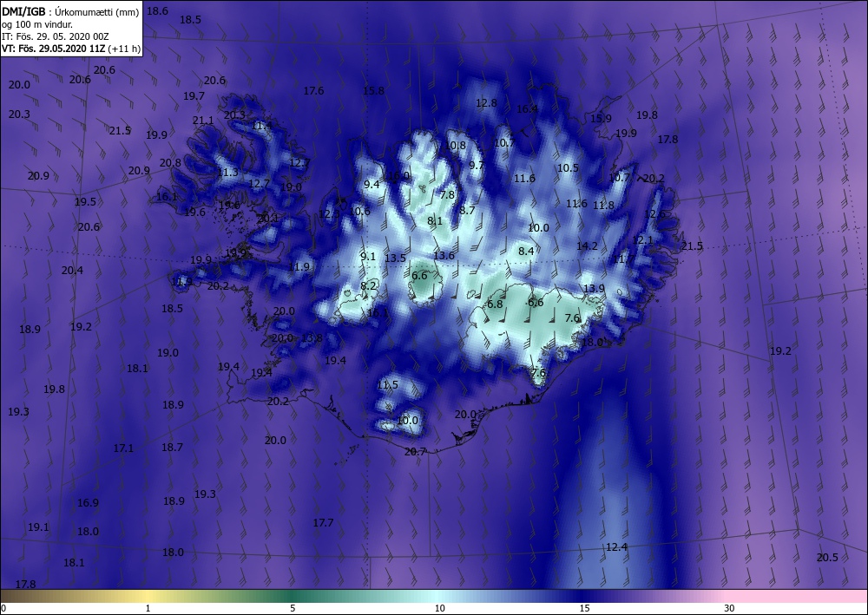Click the 13.8 map value
The height and width of the screenshot is (615, 868).
coord(312,338)
